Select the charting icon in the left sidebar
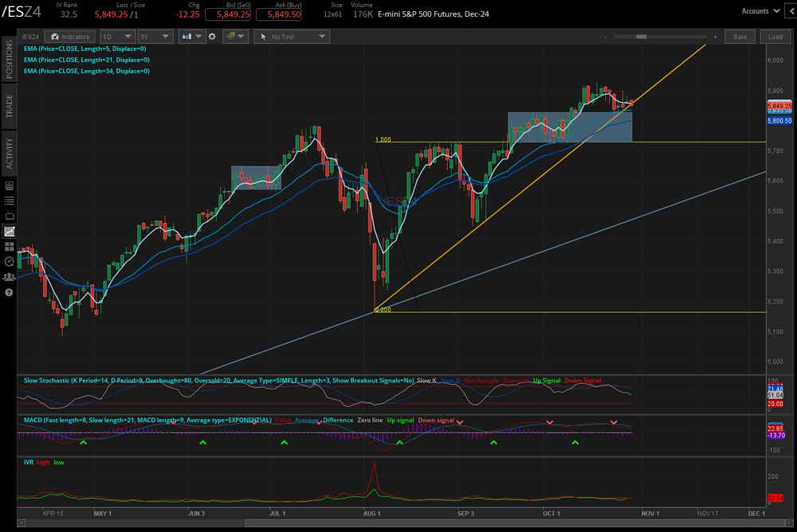Screen dimensions: 797x532 click(x=10, y=231)
